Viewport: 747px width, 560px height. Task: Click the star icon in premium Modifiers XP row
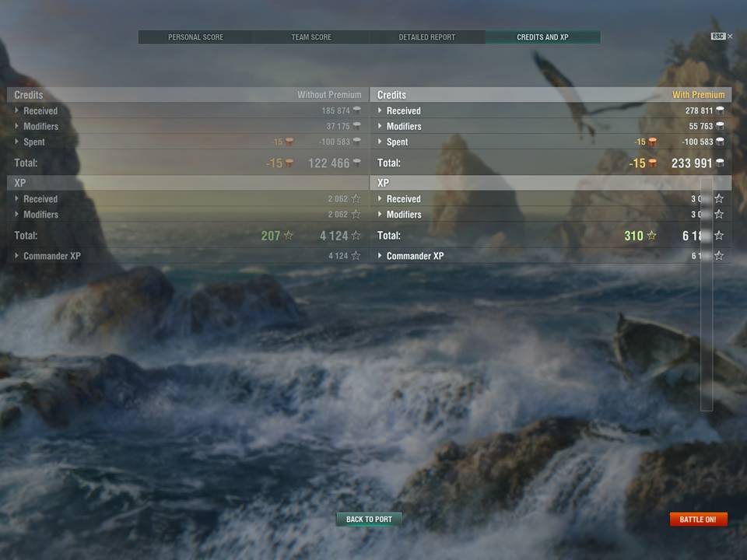click(x=719, y=215)
